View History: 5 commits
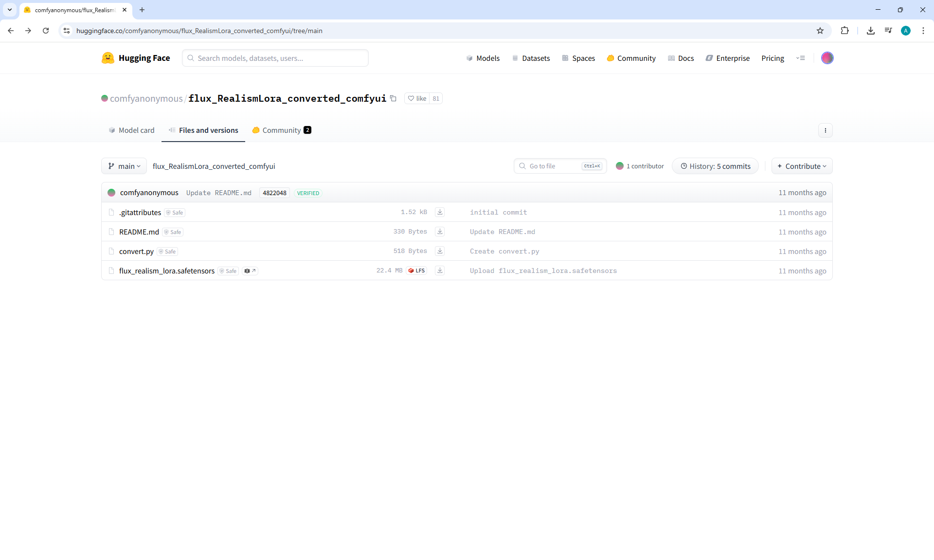Screen dimensions: 934x560 [715, 166]
